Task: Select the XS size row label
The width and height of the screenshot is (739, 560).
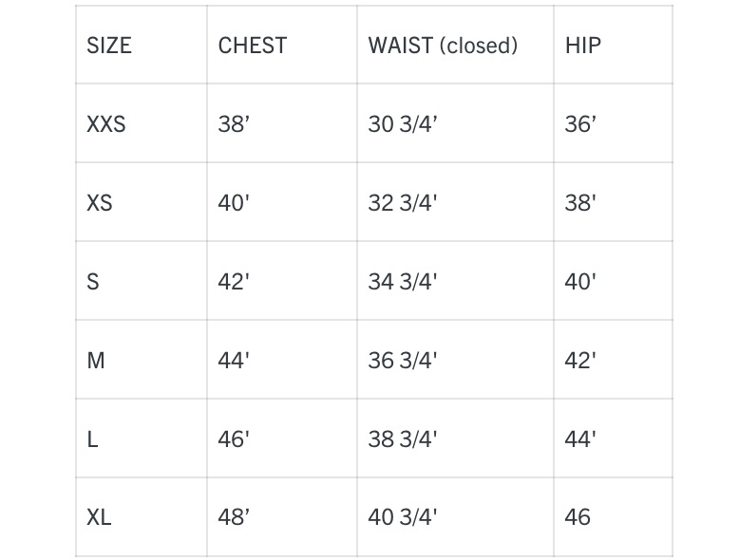Action: [x=100, y=203]
